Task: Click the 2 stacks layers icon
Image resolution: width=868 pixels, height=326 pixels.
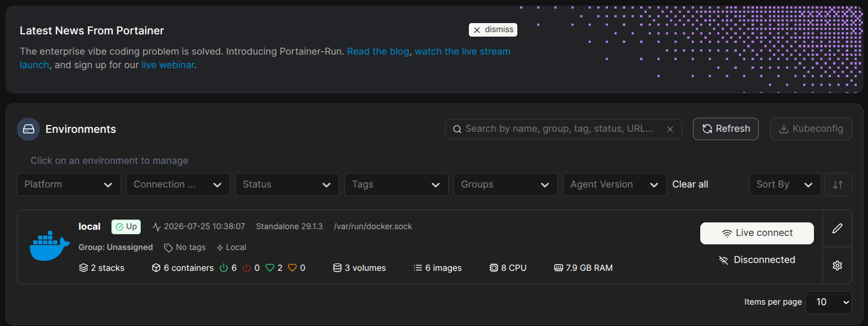Action: 83,268
